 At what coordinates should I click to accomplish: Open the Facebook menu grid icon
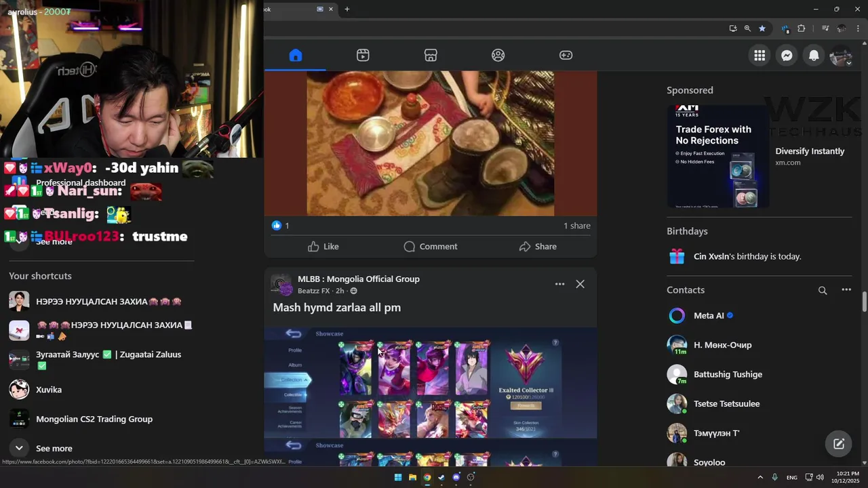pos(759,56)
